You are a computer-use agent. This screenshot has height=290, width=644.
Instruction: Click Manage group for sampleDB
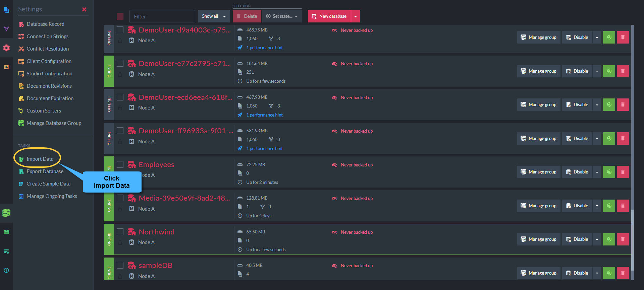[539, 273]
